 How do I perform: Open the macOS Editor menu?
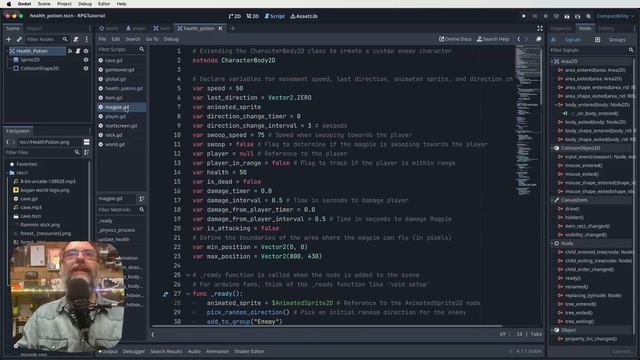click(x=104, y=4)
